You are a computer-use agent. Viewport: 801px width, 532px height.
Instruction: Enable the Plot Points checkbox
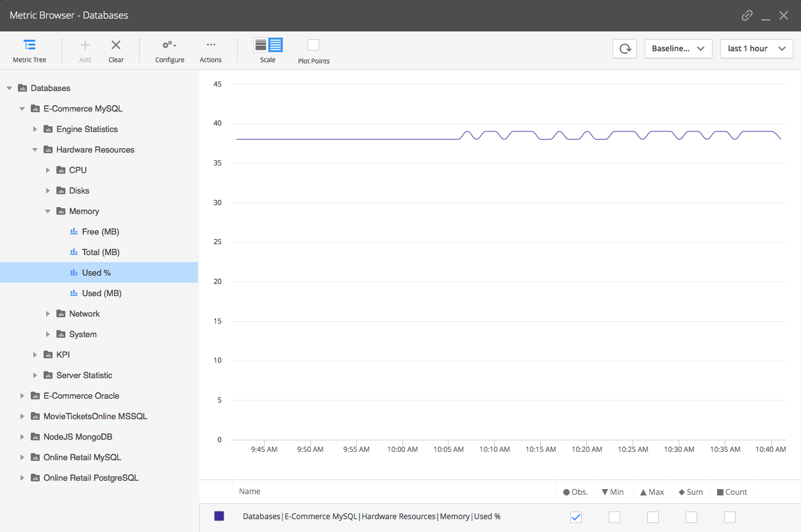(313, 45)
